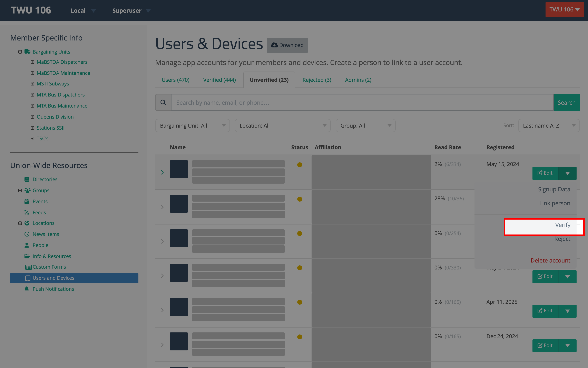Open the Location filter dropdown
This screenshot has height=368, width=588.
coord(283,126)
